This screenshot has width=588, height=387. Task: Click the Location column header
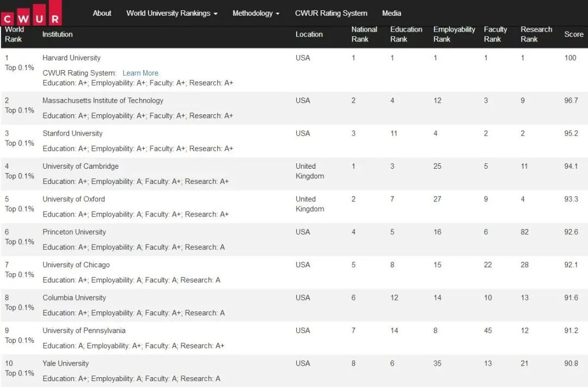[x=309, y=34]
